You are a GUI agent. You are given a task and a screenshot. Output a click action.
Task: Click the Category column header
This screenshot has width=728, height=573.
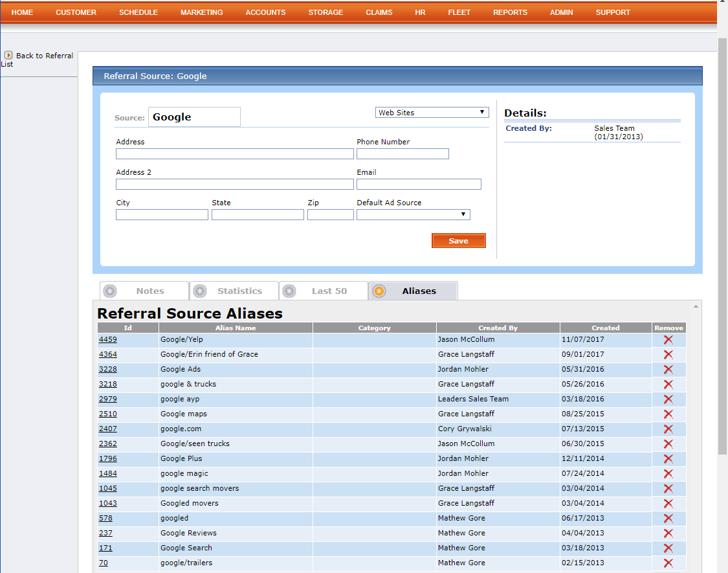pyautogui.click(x=374, y=328)
